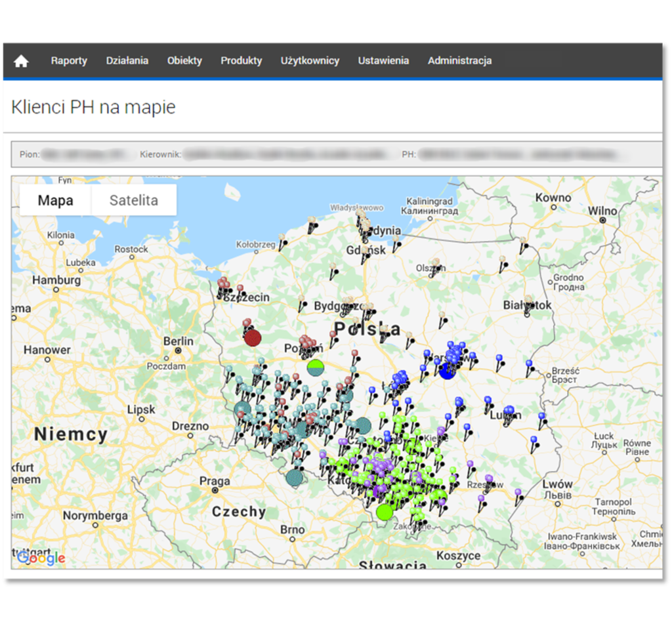Image resolution: width=672 pixels, height=628 pixels.
Task: Open the Raporty menu
Action: coord(69,61)
